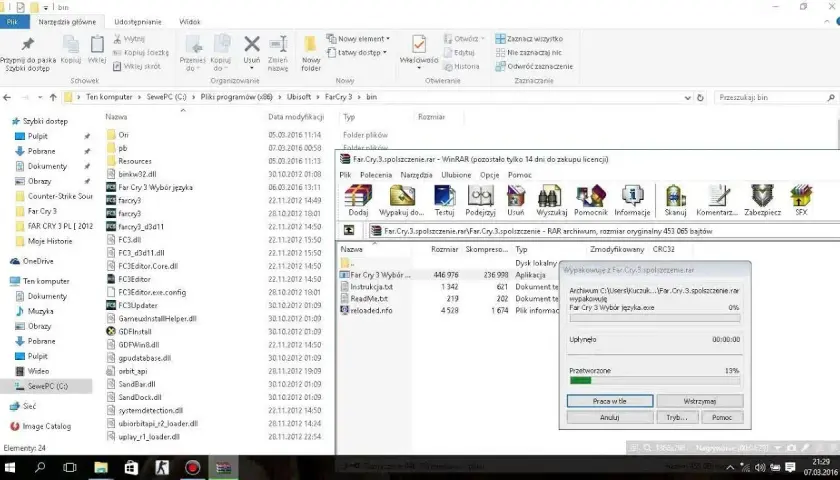Open recent locations dropdown arrow by navigation buttons
840x480 pixels.
click(40, 98)
